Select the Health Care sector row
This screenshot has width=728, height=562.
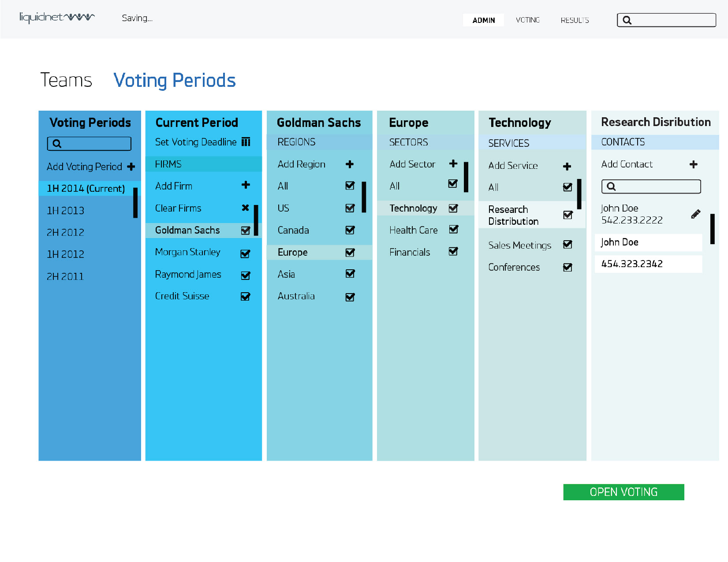[425, 230]
